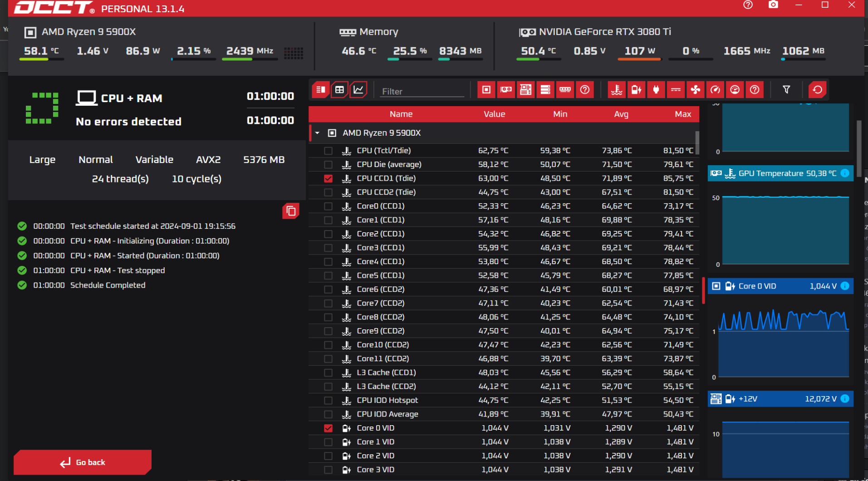
Task: Sort sensors by the Value column header
Action: pyautogui.click(x=494, y=114)
